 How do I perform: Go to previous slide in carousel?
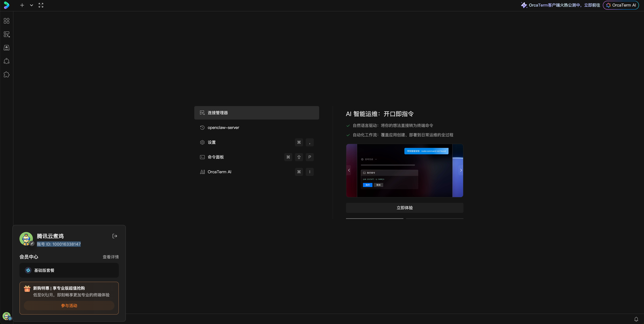point(349,170)
